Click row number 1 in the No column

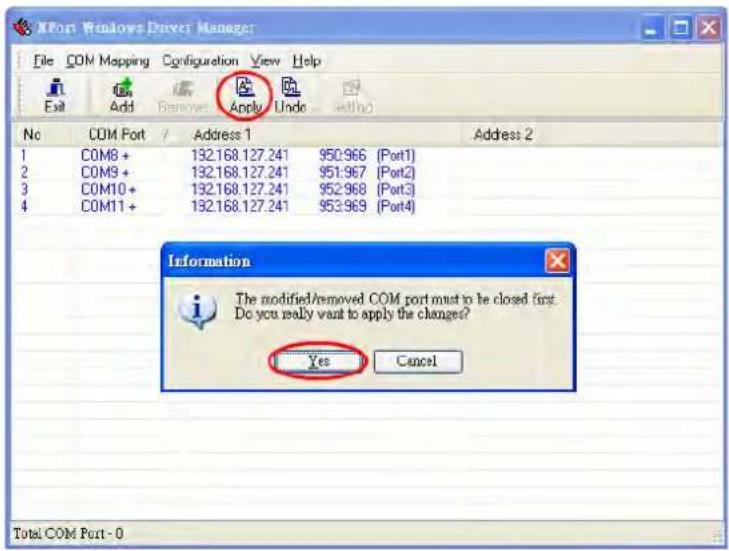point(24,155)
